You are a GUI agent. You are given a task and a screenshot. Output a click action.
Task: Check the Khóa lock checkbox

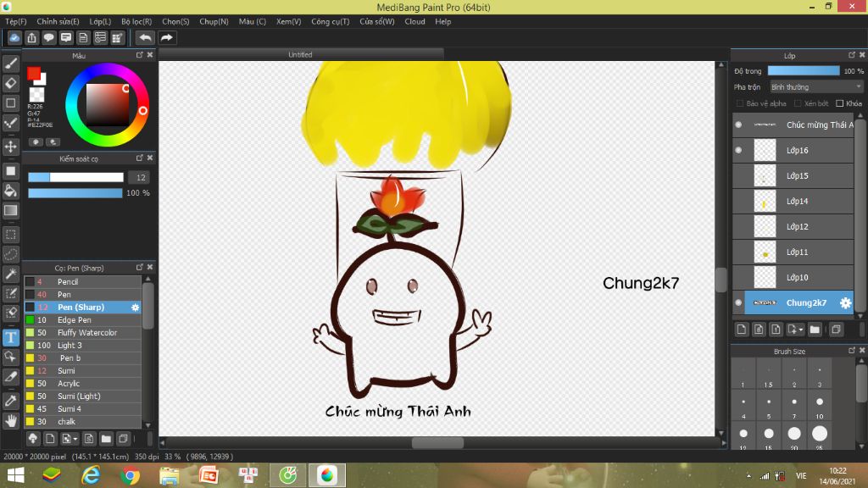click(840, 103)
